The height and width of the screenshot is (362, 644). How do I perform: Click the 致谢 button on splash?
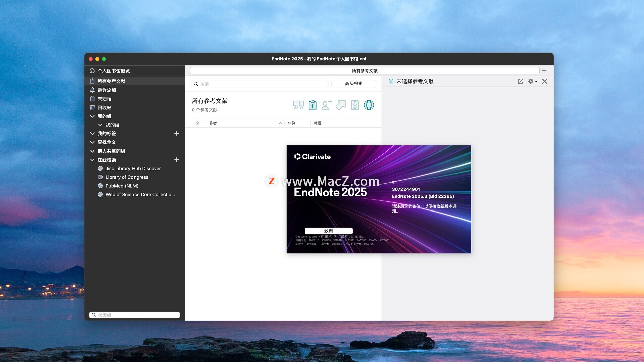(328, 231)
